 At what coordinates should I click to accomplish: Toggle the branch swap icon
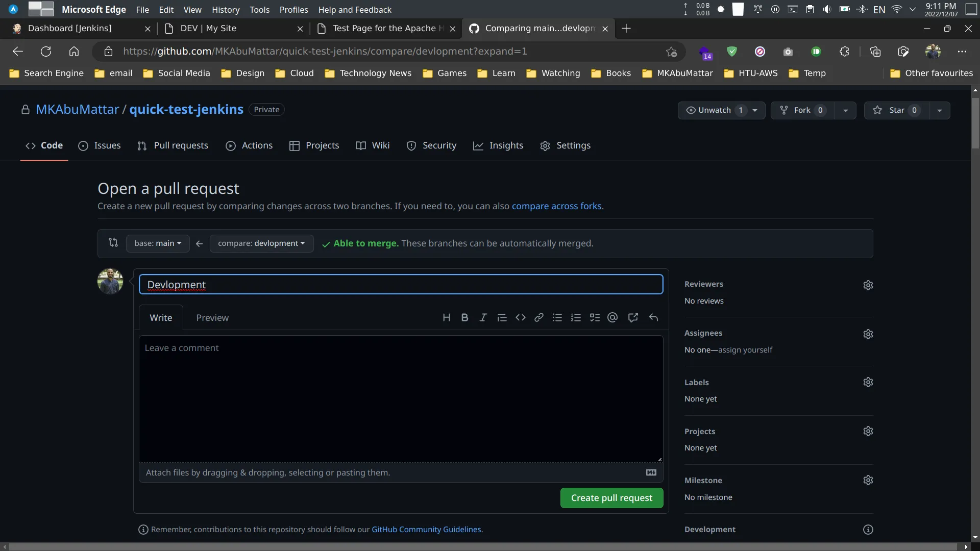[112, 243]
